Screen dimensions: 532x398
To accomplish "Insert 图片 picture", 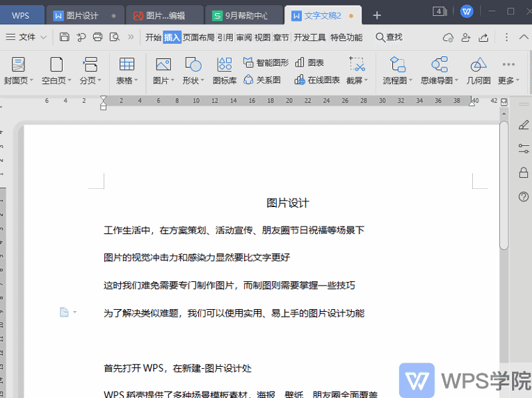I will coord(163,71).
